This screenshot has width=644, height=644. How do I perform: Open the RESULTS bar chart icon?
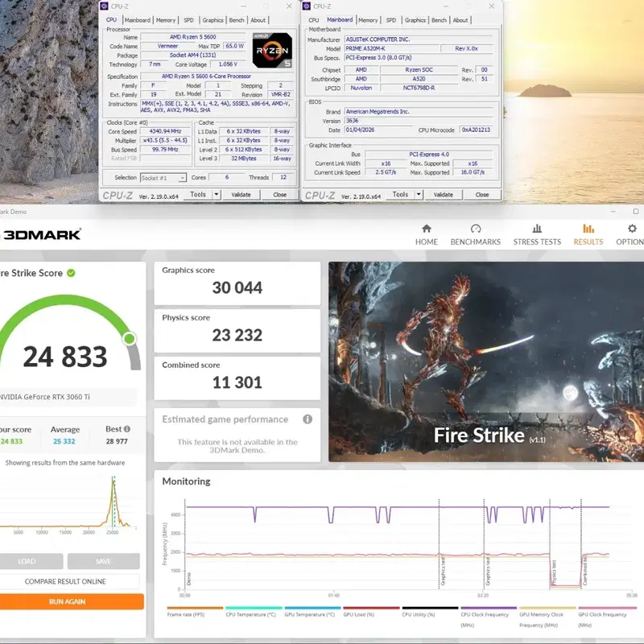[x=588, y=229]
